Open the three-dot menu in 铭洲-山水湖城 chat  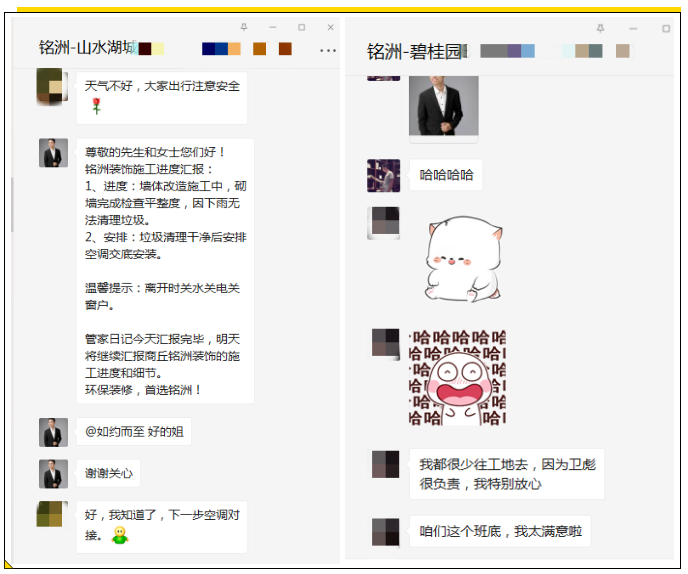coord(328,50)
